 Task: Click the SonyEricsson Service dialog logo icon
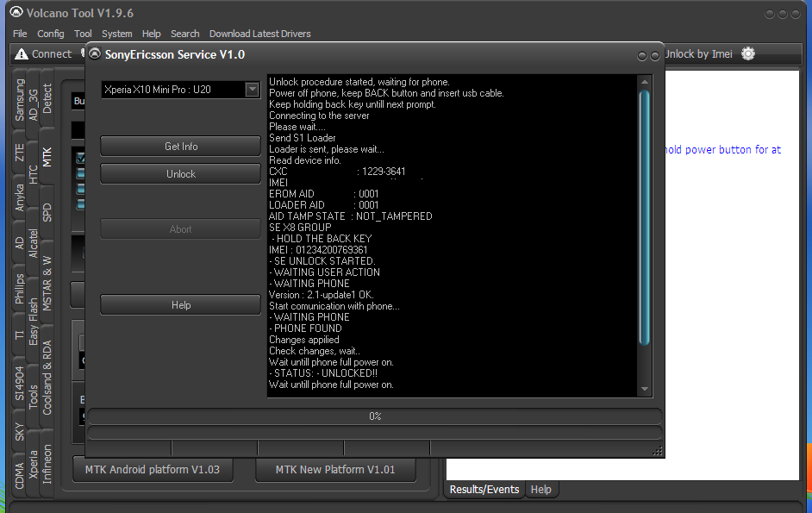click(94, 54)
